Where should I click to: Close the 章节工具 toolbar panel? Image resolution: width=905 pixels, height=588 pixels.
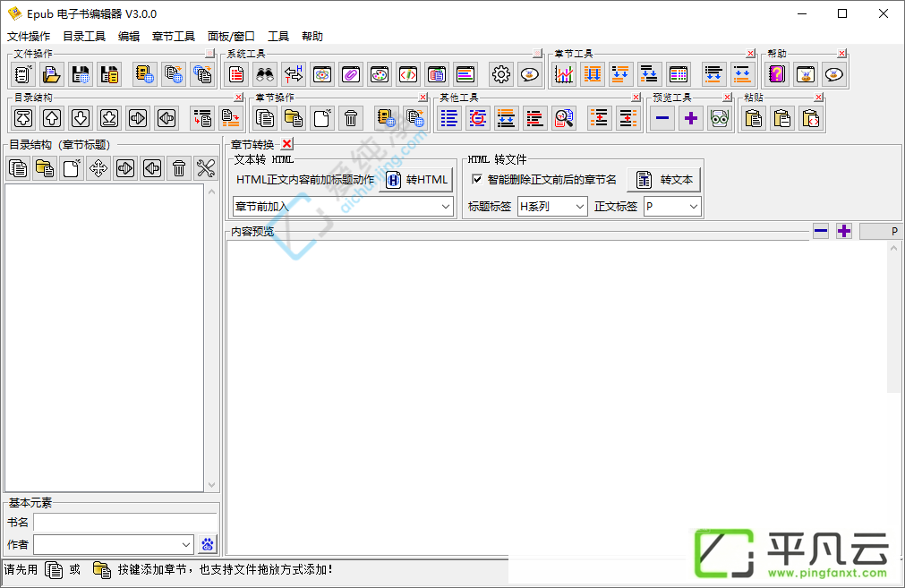pyautogui.click(x=750, y=53)
